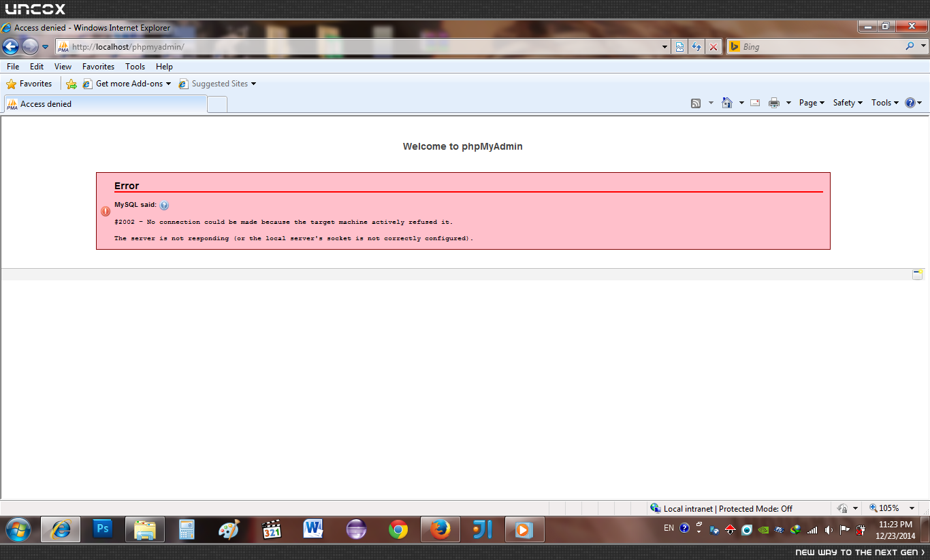The width and height of the screenshot is (930, 560).
Task: Open the Help menu
Action: click(164, 67)
